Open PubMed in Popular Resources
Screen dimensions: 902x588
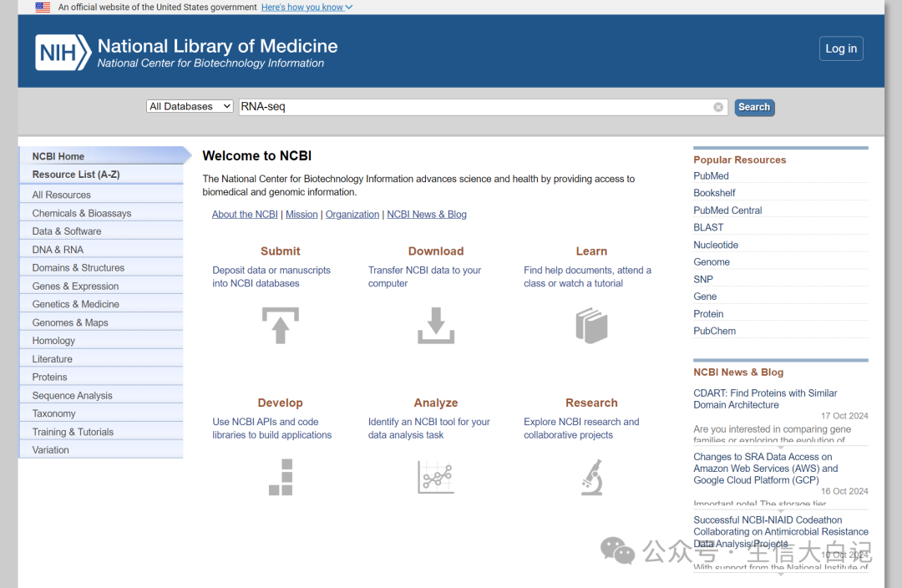[x=711, y=176]
